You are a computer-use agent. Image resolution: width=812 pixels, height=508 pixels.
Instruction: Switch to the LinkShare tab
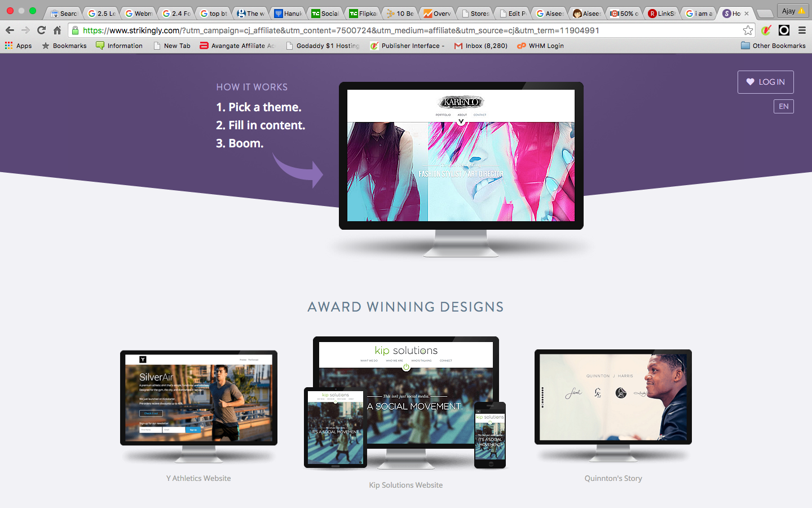(x=661, y=14)
